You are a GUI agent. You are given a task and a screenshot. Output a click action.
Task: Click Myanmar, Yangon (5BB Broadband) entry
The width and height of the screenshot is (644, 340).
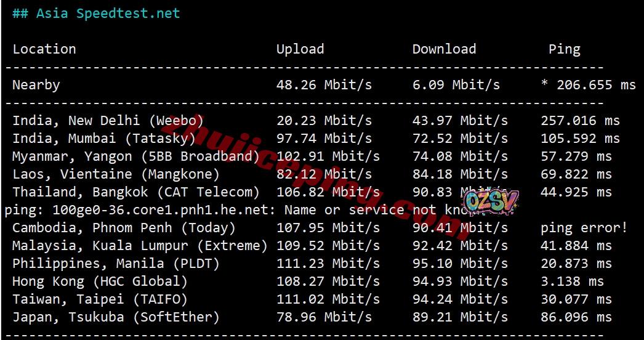coord(136,156)
